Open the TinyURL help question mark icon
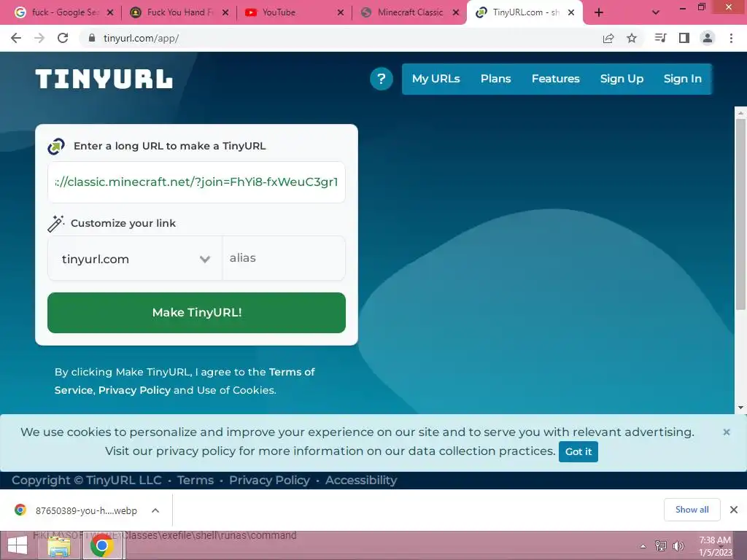747x560 pixels. pyautogui.click(x=381, y=79)
